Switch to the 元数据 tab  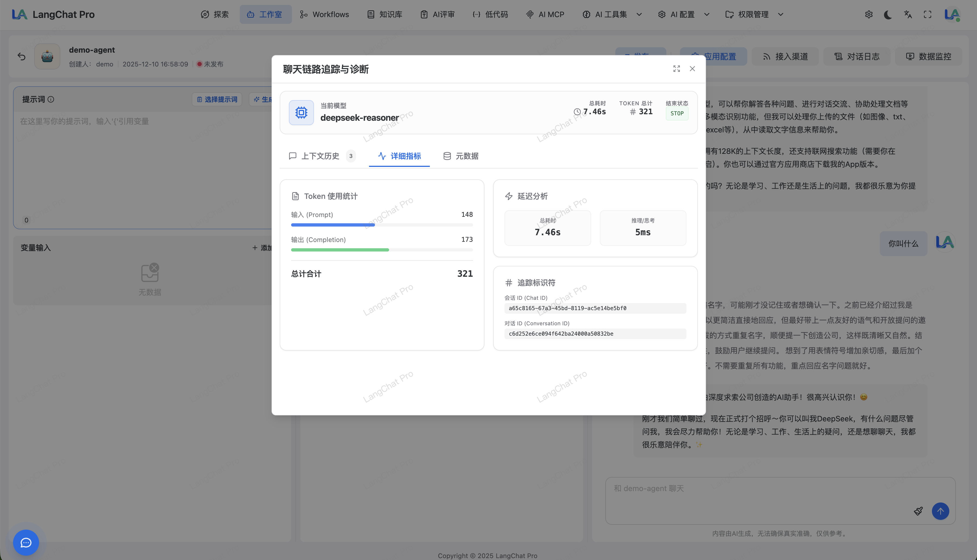click(461, 156)
